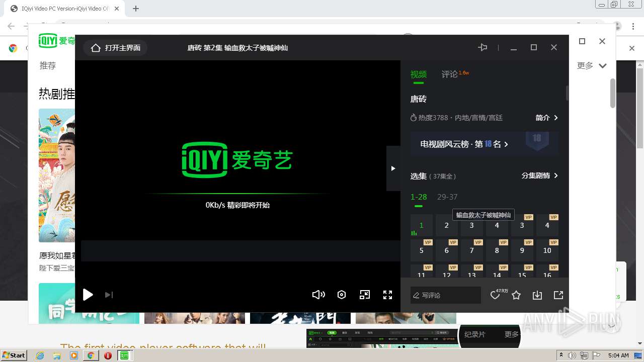Switch to the 视频 tab
The image size is (644, 362).
[x=419, y=74]
